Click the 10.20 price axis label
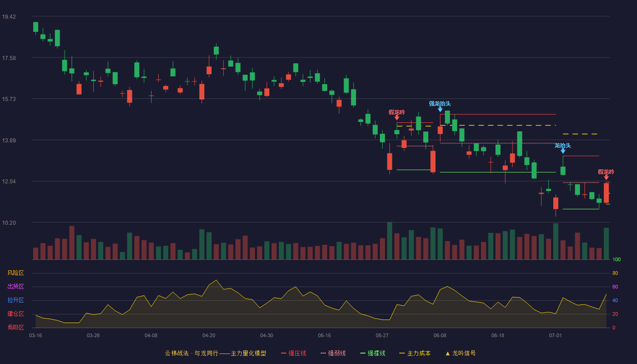Screen dimensions: 637x364 (x=9, y=223)
